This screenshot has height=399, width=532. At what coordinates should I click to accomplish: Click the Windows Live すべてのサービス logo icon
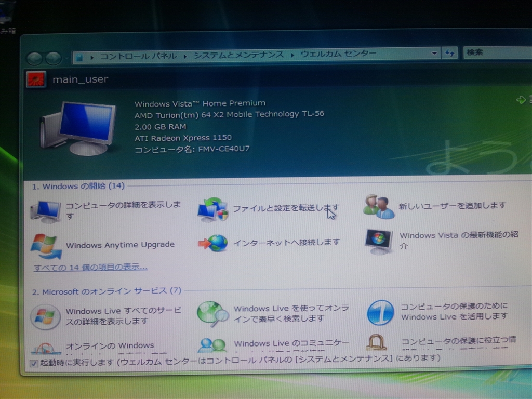(45, 317)
